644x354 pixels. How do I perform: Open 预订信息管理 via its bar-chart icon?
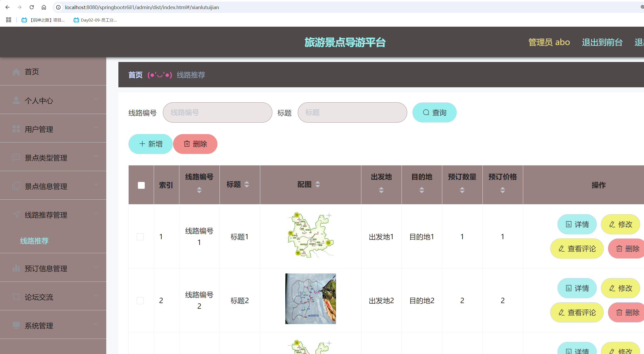coord(16,268)
